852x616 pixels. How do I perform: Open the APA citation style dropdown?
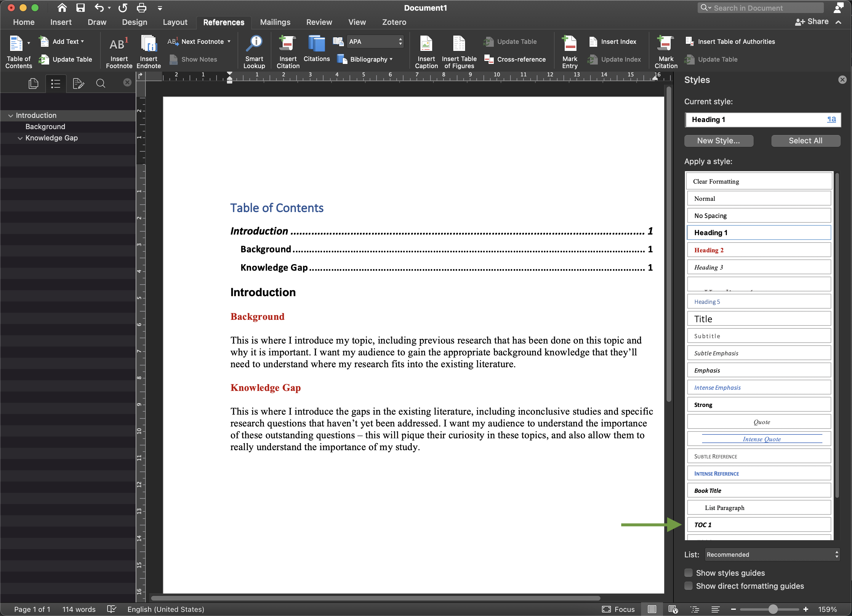(x=375, y=41)
